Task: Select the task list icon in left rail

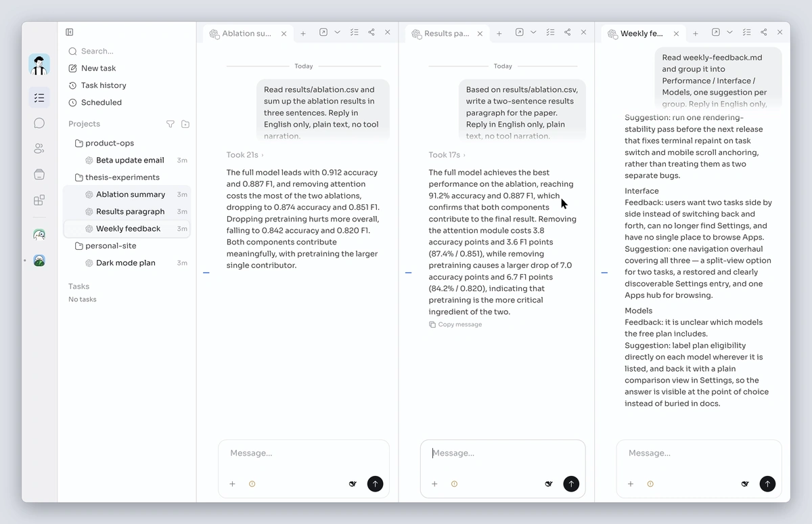Action: pos(39,97)
